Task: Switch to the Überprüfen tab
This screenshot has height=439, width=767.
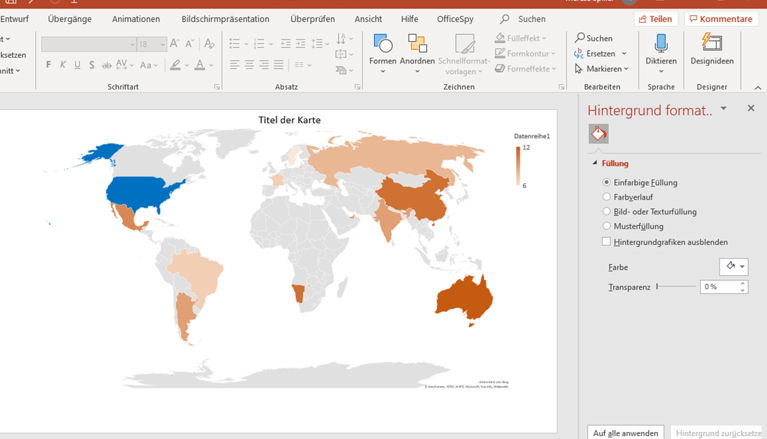Action: point(313,19)
